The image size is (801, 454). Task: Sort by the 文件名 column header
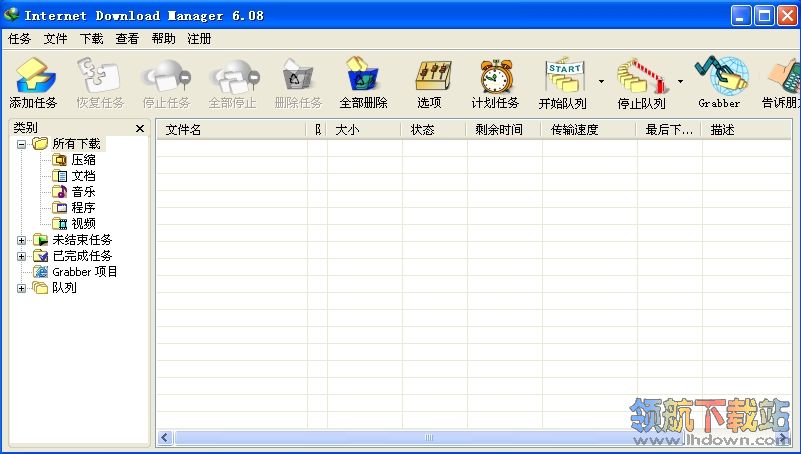pyautogui.click(x=231, y=130)
